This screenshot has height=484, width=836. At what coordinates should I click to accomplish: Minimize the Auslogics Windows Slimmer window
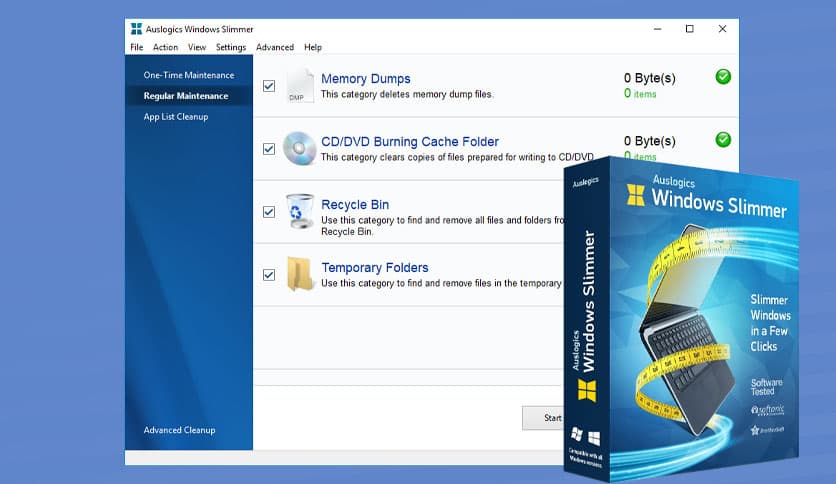(x=657, y=29)
